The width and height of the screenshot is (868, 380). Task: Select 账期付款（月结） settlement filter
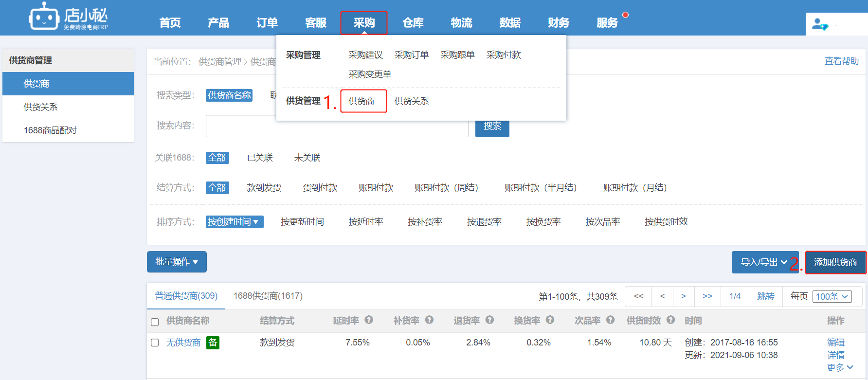(x=635, y=188)
